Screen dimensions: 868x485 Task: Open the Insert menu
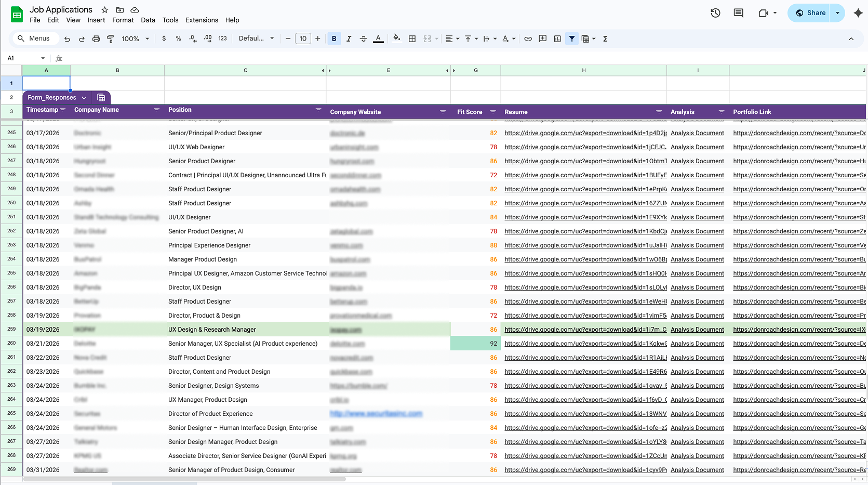point(96,20)
